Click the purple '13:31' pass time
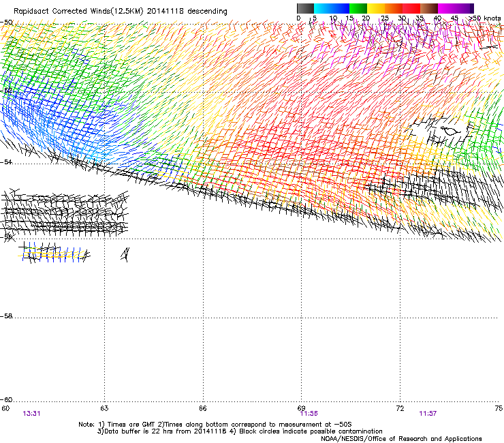The image size is (504, 443). [31, 414]
